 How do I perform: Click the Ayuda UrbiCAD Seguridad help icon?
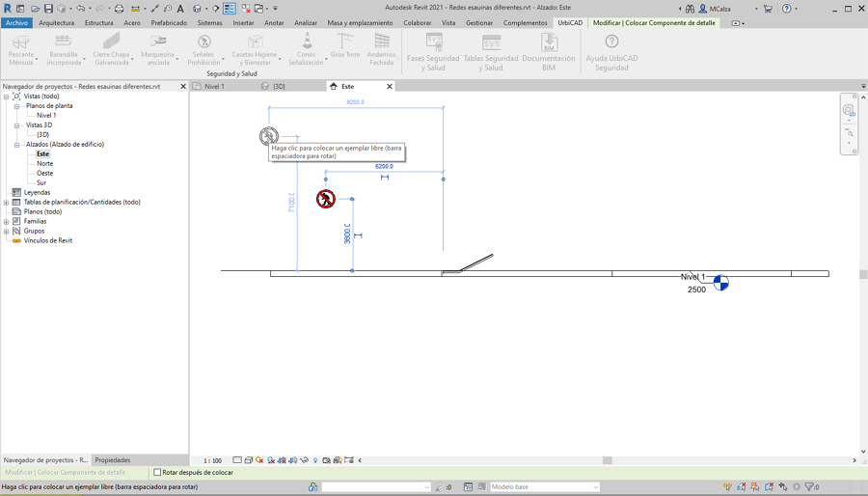click(x=611, y=42)
